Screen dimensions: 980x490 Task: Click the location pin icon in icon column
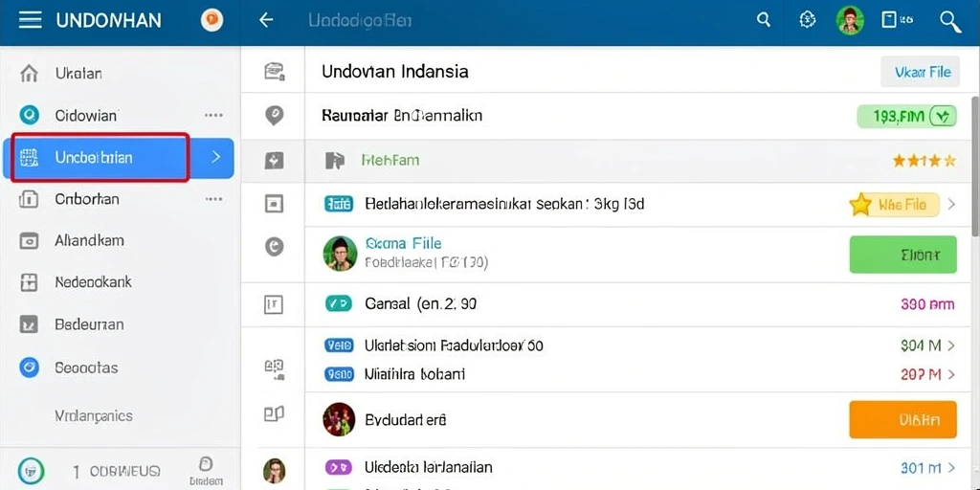coord(275,115)
